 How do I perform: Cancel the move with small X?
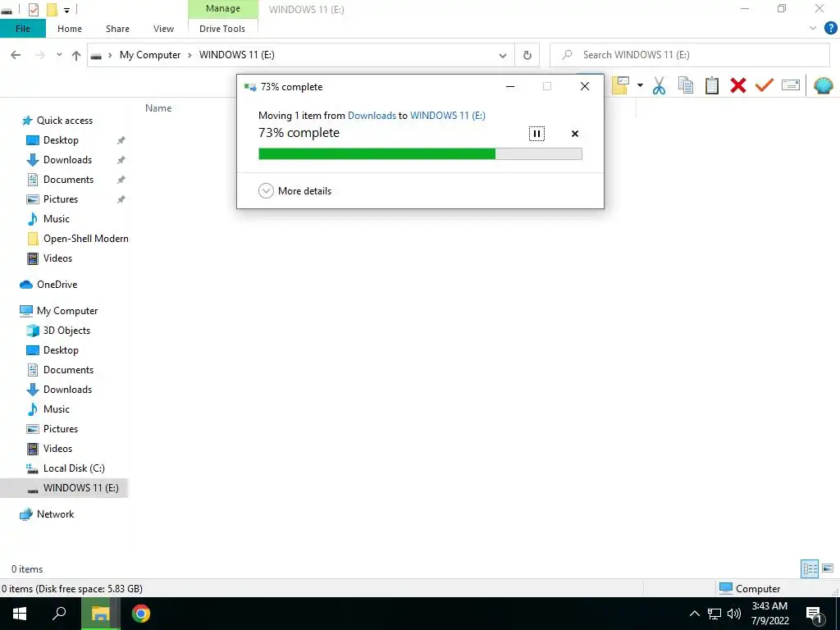point(575,134)
